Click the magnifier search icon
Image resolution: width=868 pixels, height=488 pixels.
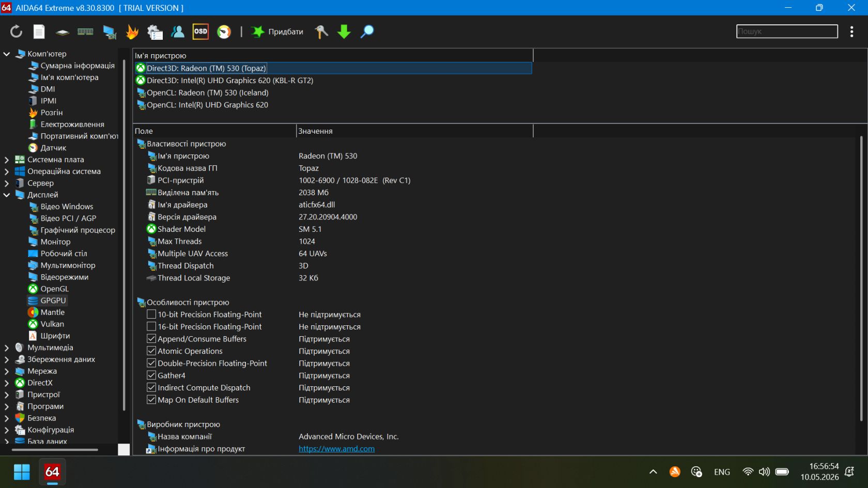(x=367, y=32)
